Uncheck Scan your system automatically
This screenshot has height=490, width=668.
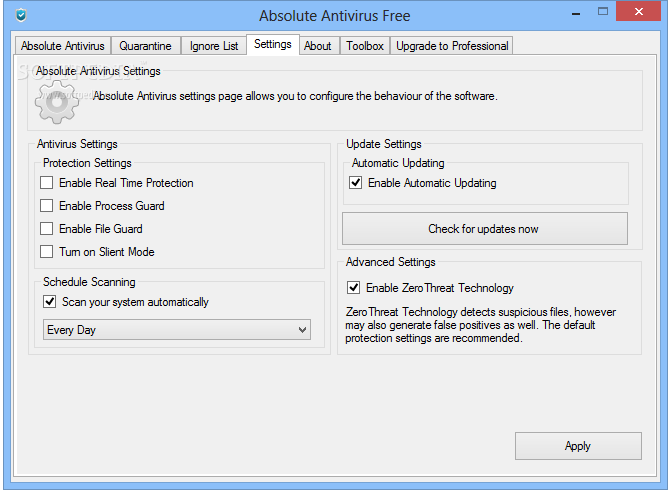pos(49,302)
